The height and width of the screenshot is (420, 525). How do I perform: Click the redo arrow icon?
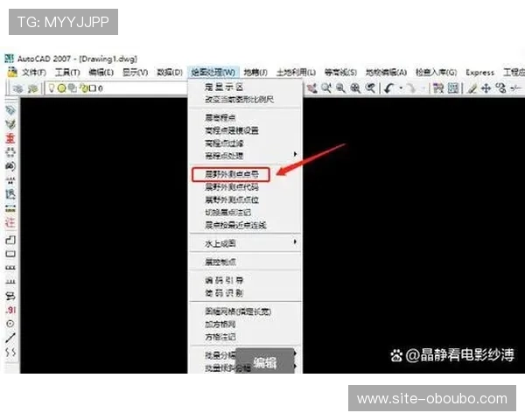pos(411,88)
